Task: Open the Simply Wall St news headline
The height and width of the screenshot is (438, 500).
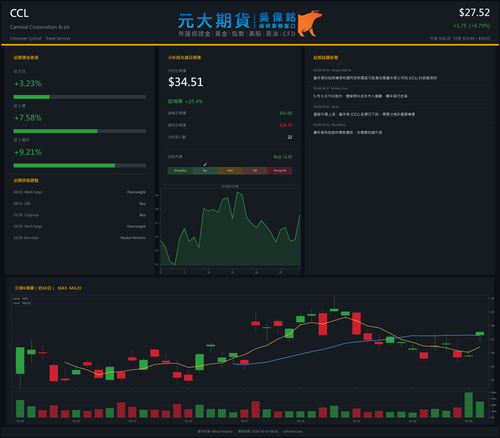Action: (x=375, y=78)
